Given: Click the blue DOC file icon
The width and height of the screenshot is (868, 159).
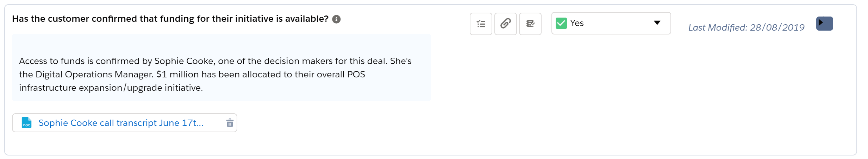Looking at the screenshot, I should 27,123.
